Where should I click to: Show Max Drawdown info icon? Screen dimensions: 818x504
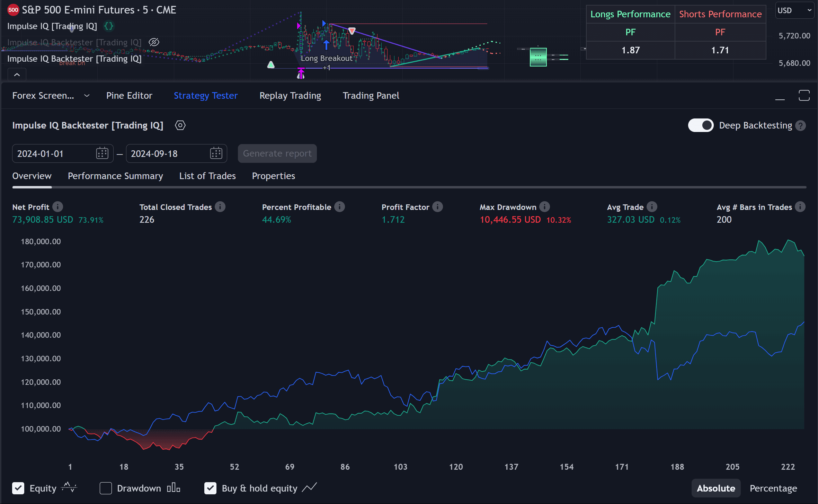544,207
